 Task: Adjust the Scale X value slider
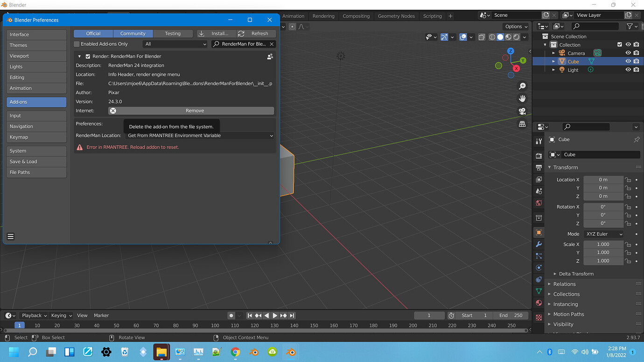(603, 244)
